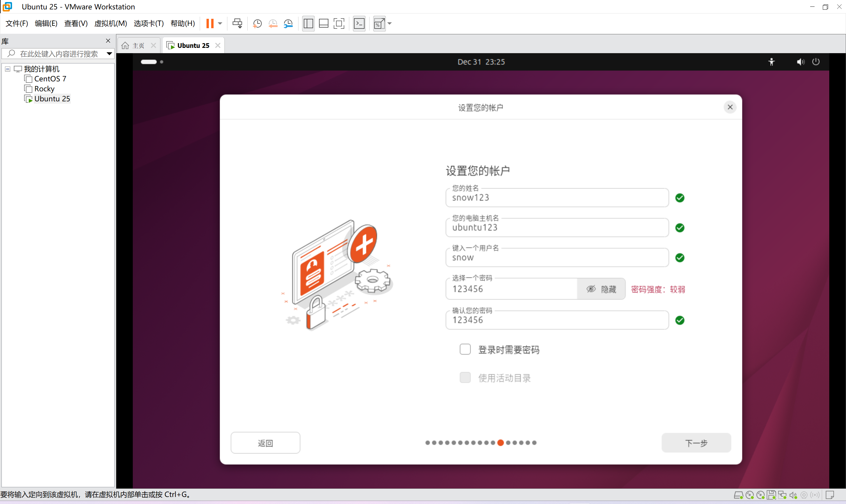Collapse the 我的计算机 tree node
Image resolution: width=846 pixels, height=504 pixels.
(x=7, y=69)
